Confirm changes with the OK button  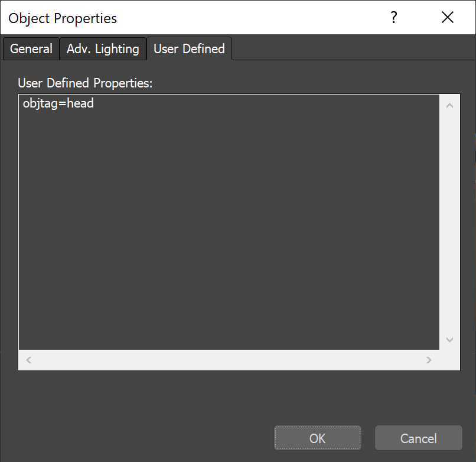coord(317,438)
